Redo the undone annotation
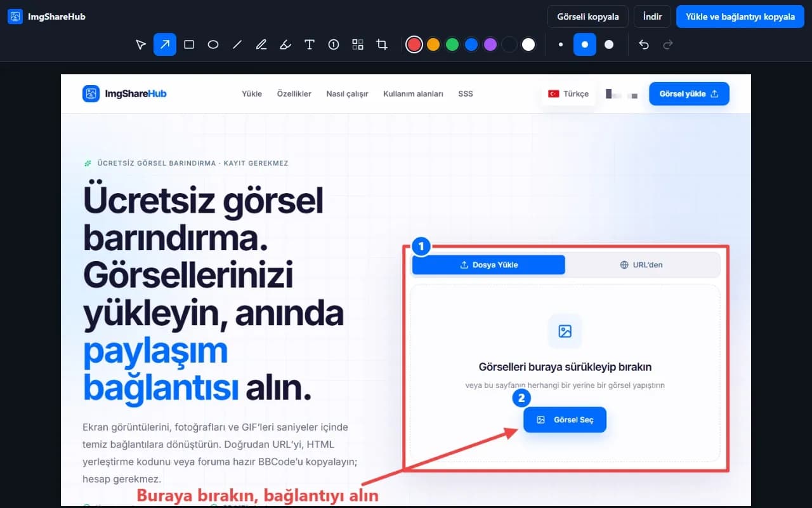 pyautogui.click(x=667, y=44)
